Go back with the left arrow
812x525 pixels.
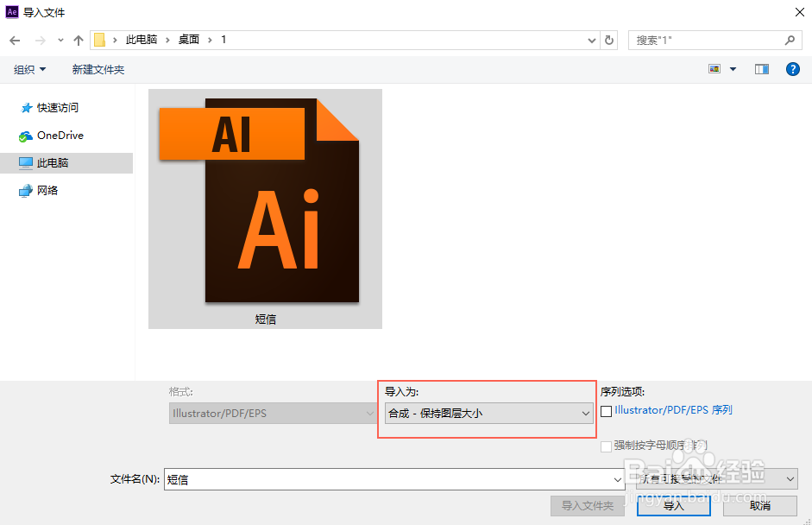click(x=15, y=41)
